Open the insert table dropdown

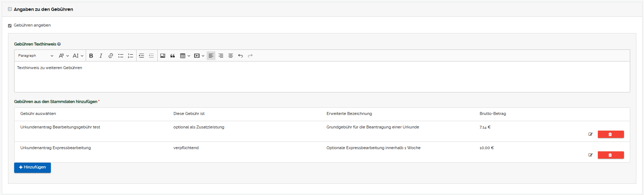[185, 56]
